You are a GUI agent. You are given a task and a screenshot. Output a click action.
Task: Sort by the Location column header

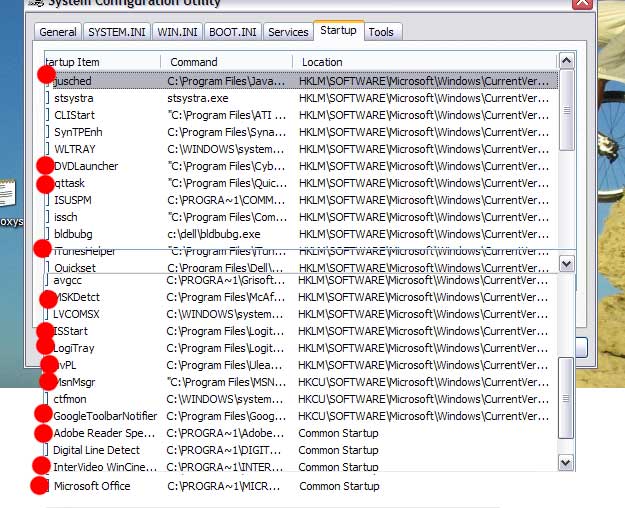[x=425, y=62]
